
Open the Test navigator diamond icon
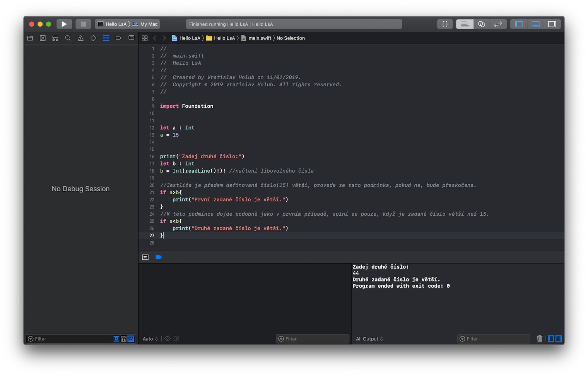tap(93, 38)
